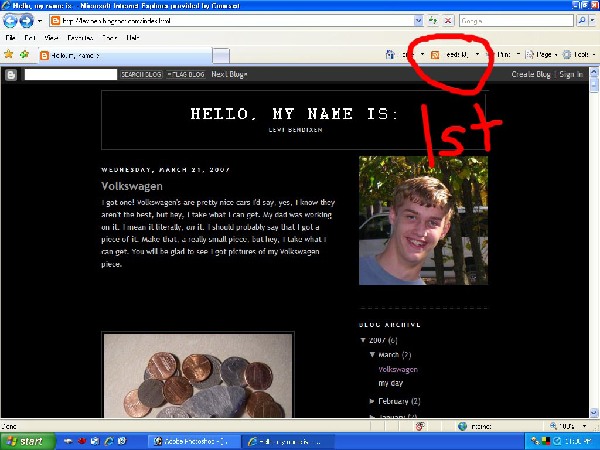
Task: Click the page vertical scrollbar down arrow
Action: (x=594, y=413)
